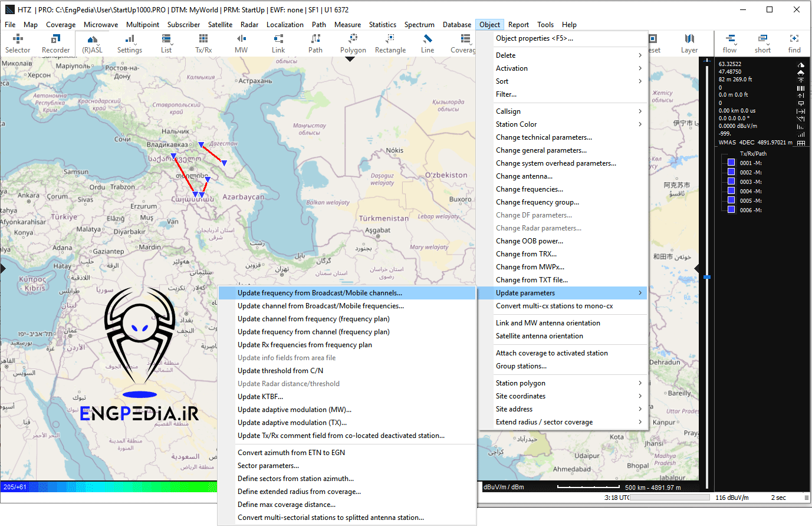This screenshot has width=812, height=527.
Task: Choose Sector parameters... entry
Action: click(x=347, y=466)
